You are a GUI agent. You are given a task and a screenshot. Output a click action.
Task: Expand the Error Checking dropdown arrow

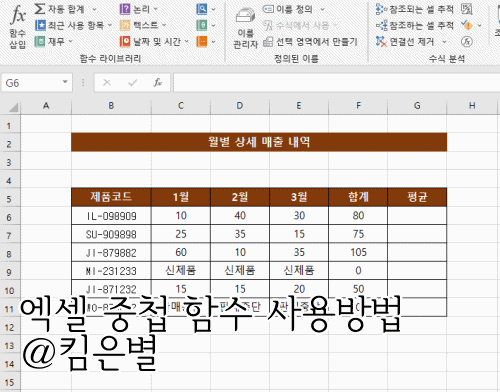479,25
